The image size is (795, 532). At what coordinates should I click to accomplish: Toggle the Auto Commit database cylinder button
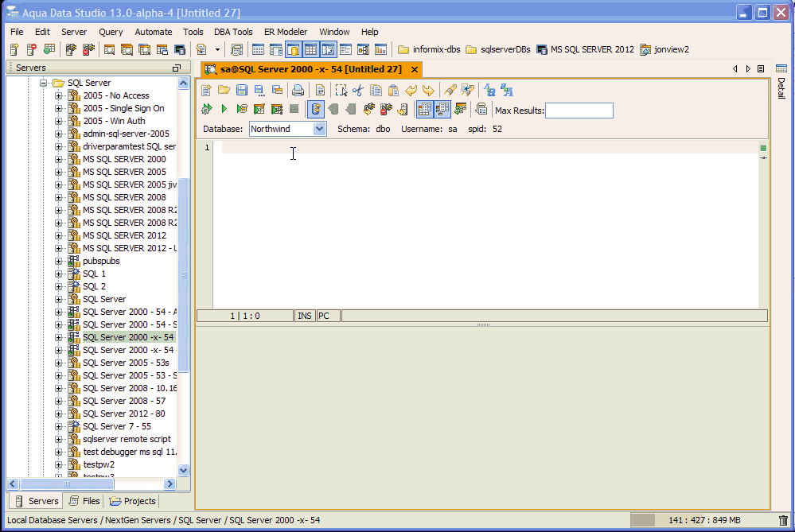click(316, 109)
